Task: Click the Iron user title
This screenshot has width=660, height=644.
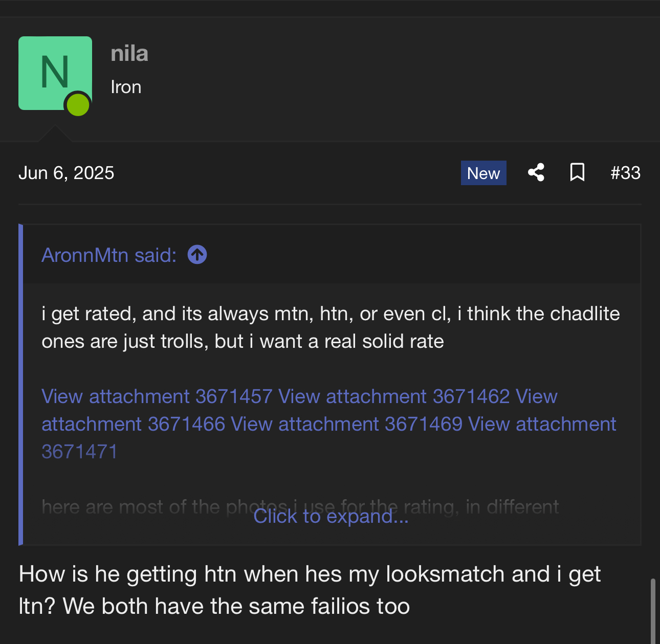Action: click(126, 87)
